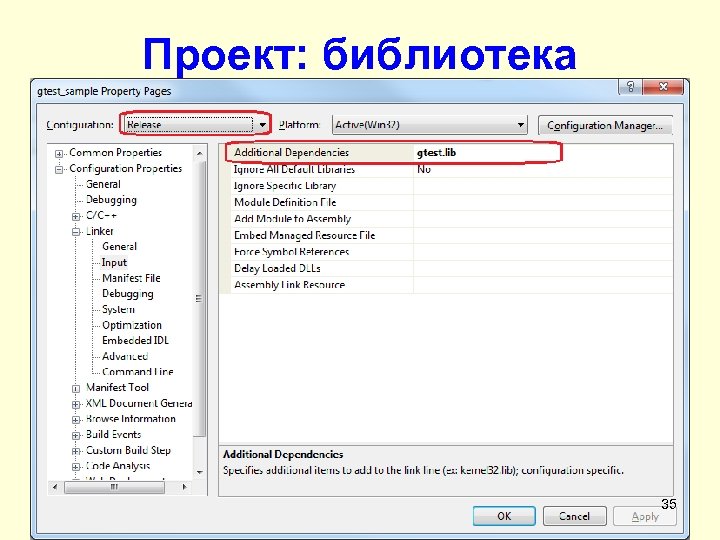Select Input under Linker

click(x=114, y=262)
